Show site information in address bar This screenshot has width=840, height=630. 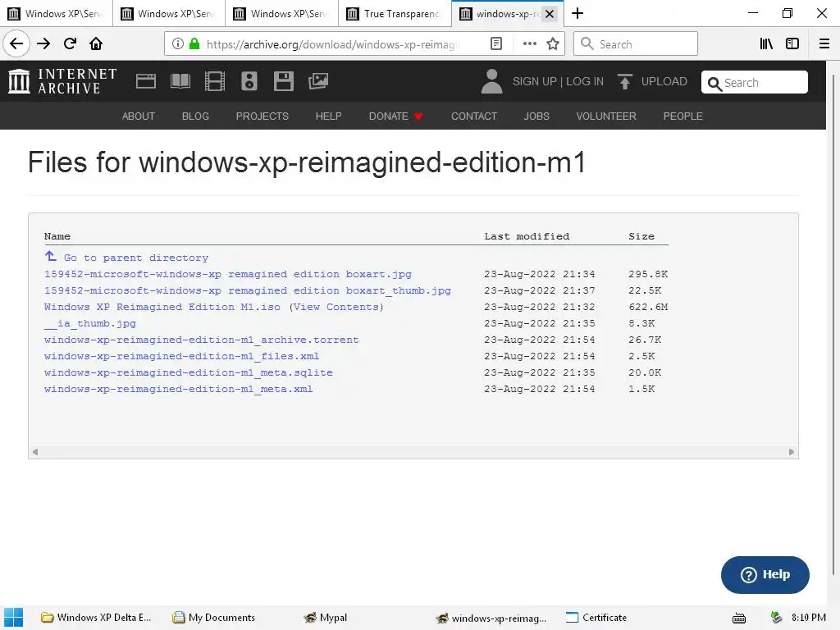[x=177, y=44]
